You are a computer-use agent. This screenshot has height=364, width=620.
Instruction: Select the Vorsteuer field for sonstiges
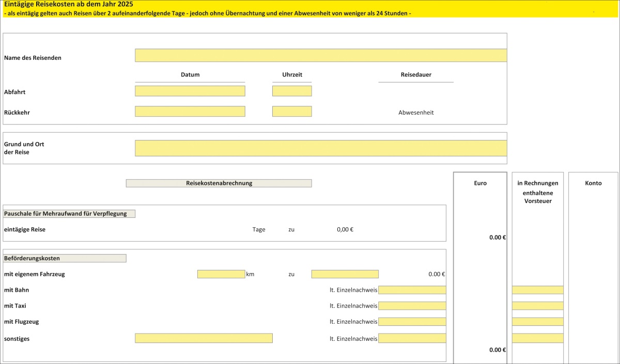[537, 338]
